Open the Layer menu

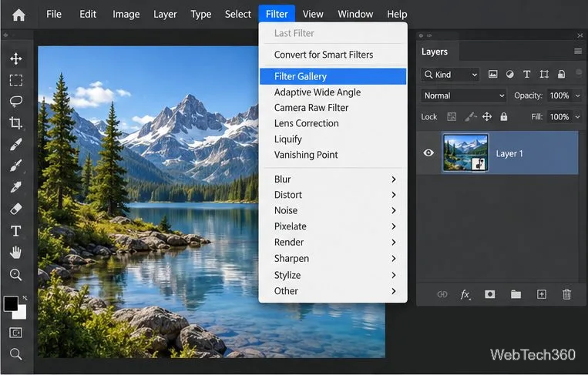[x=165, y=14]
